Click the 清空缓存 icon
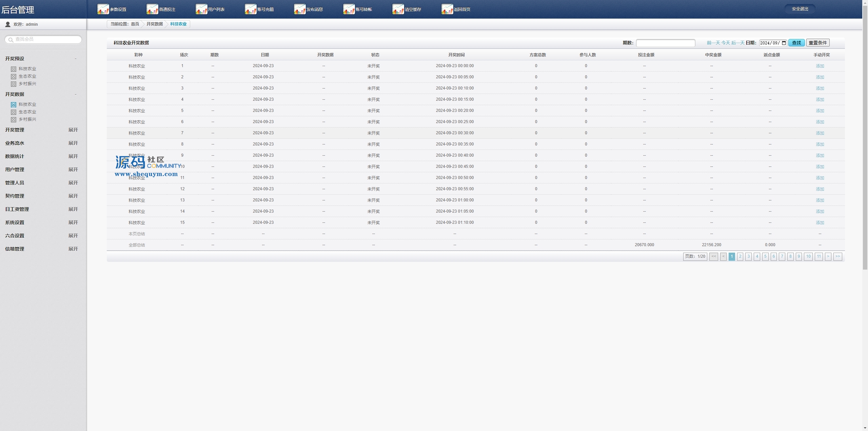 click(x=398, y=9)
